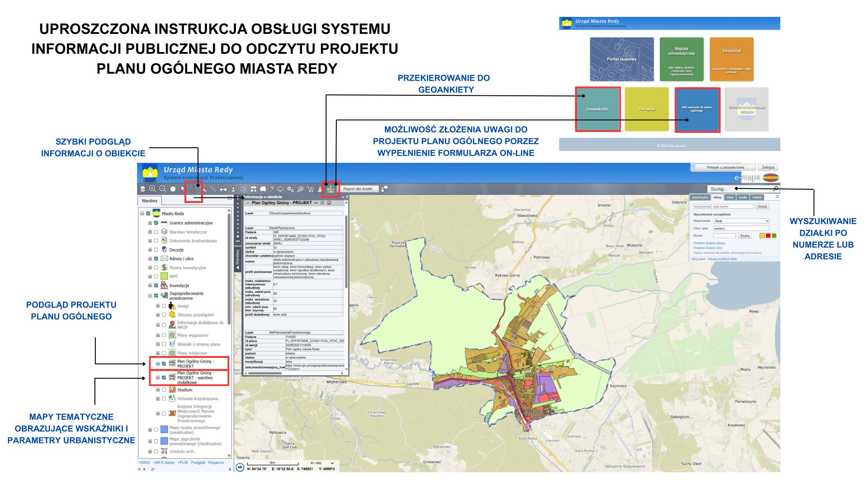
Task: Expand the Inwestycje layer group
Action: (x=150, y=285)
